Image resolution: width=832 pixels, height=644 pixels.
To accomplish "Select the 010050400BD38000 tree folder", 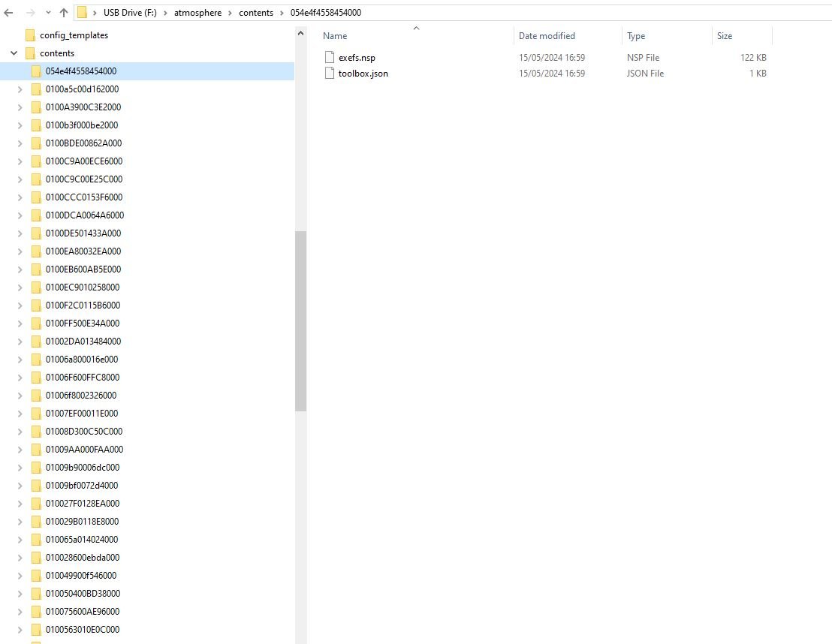I will point(83,594).
